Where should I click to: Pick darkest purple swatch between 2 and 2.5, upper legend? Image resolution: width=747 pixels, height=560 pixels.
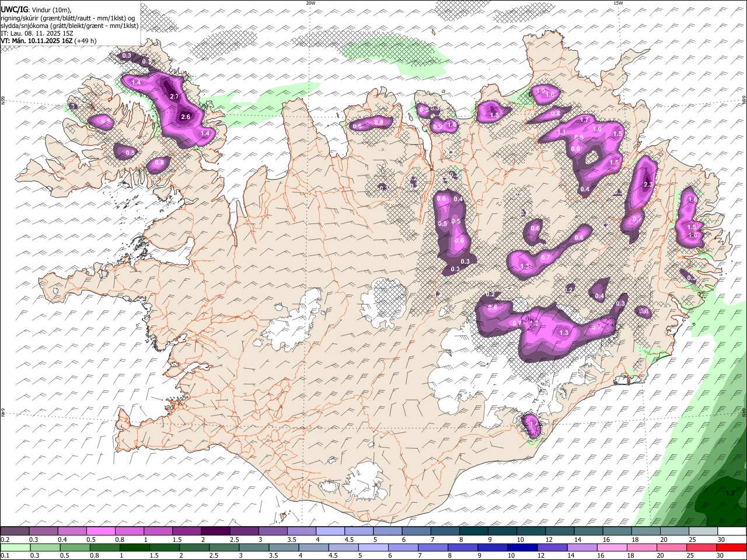click(215, 531)
